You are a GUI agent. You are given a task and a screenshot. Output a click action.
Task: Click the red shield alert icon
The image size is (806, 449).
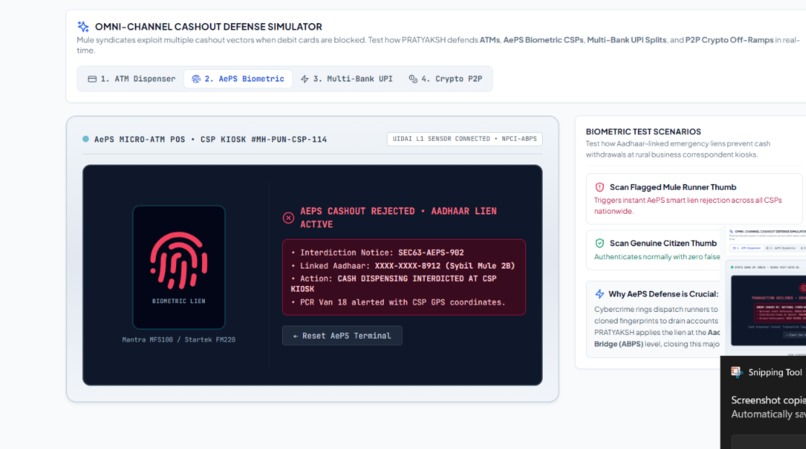(x=599, y=187)
